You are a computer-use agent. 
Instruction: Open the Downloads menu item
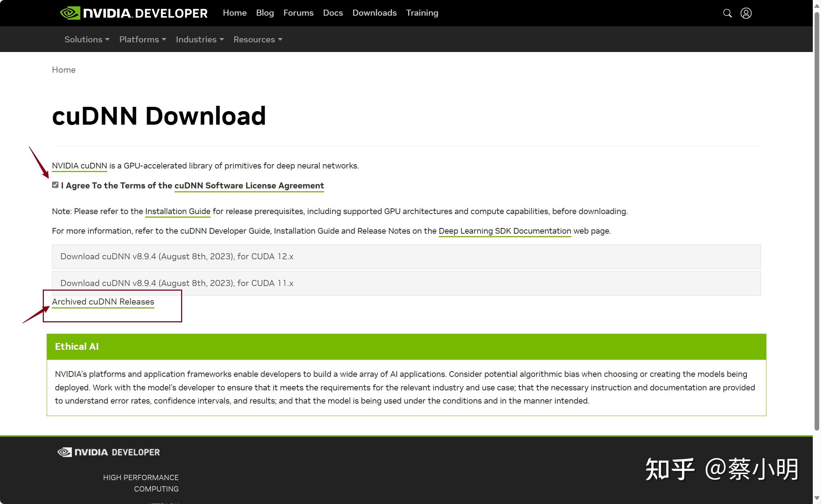click(x=374, y=13)
